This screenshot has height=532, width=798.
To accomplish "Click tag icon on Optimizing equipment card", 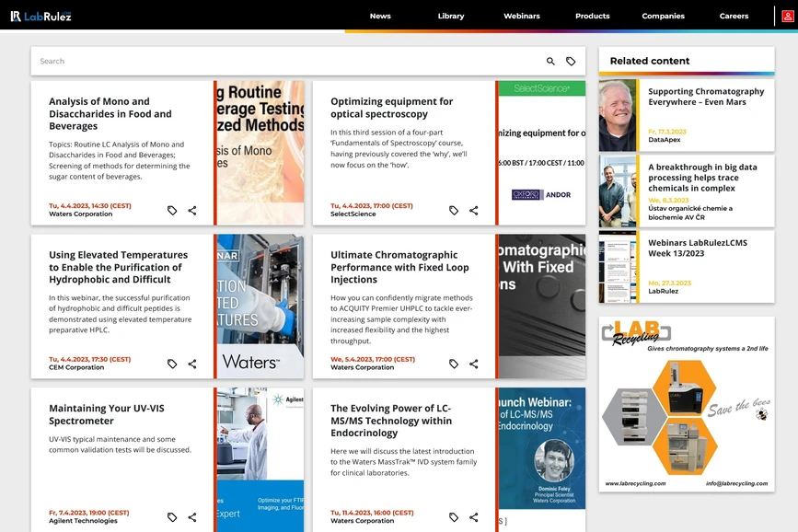I will tap(454, 210).
